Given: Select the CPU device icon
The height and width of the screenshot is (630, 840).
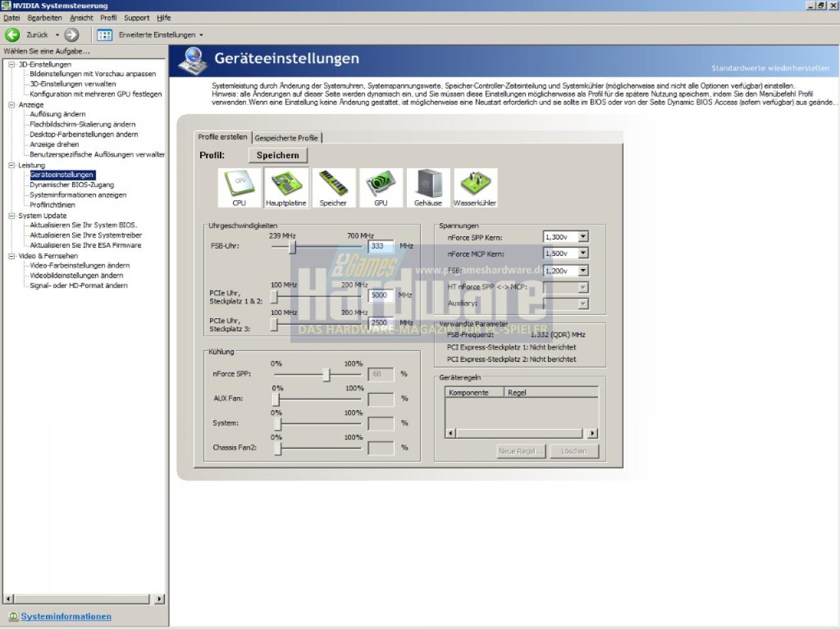Looking at the screenshot, I should tap(240, 188).
